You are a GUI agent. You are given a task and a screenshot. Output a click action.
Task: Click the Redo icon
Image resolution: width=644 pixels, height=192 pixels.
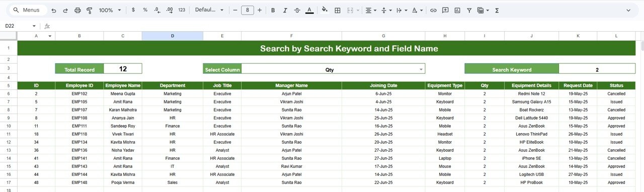[65, 10]
